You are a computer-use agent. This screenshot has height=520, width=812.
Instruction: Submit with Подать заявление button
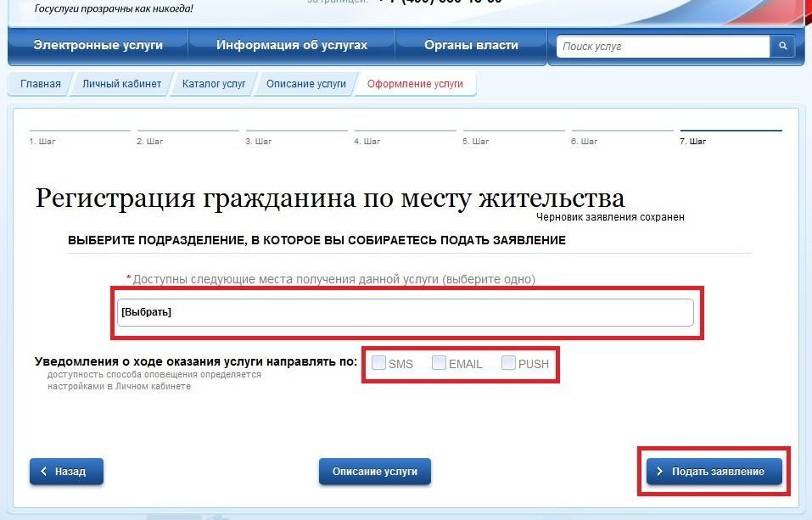[x=714, y=472]
